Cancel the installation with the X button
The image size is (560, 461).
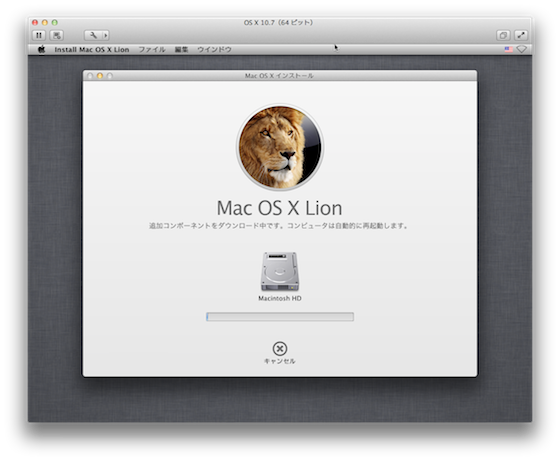tap(280, 349)
